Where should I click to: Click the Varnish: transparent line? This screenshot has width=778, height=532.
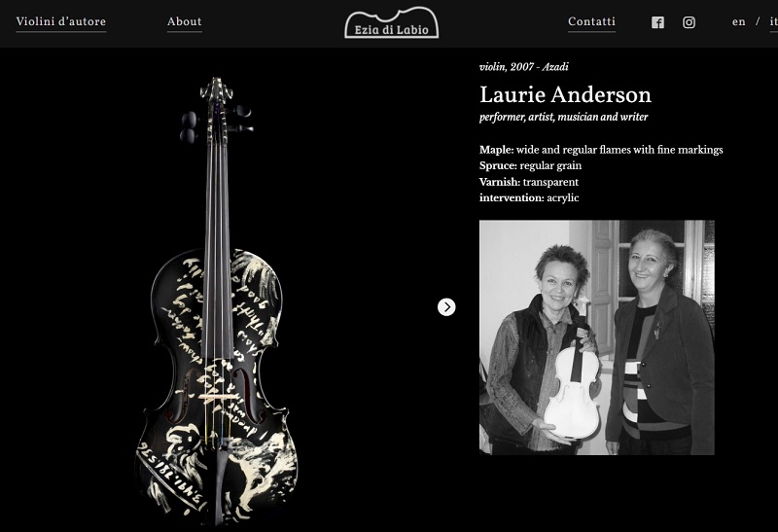point(529,182)
